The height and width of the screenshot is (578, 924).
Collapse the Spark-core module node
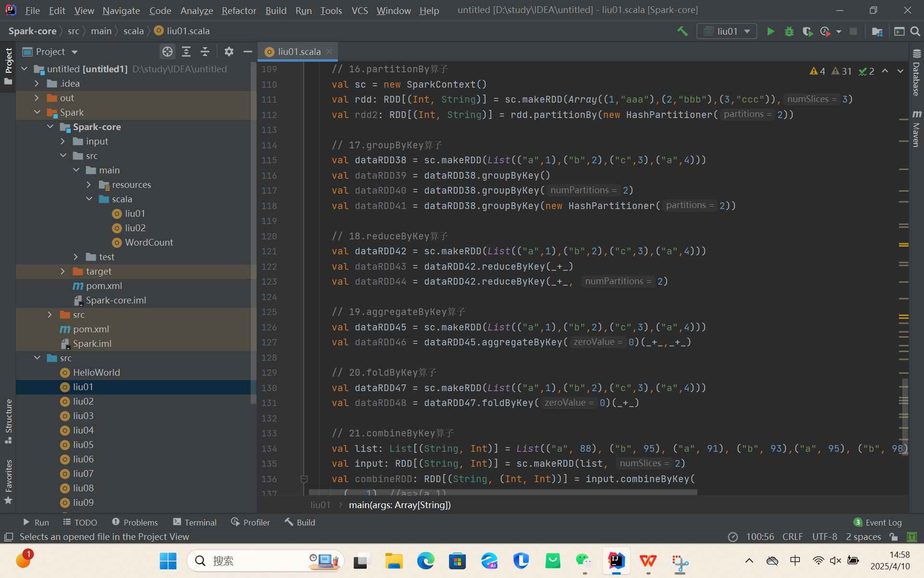[50, 127]
